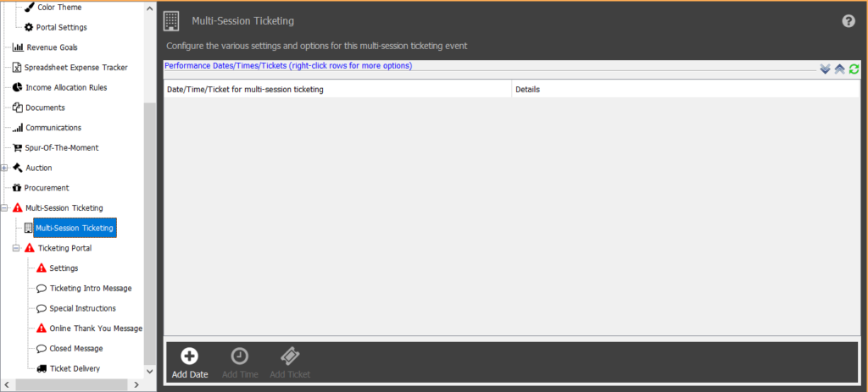Click the tree vertical scrollbar up arrow

pos(150,8)
